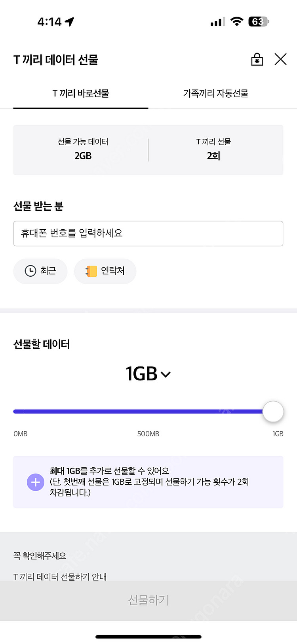
Task: Tap the location arrow status icon
Action: (x=70, y=22)
